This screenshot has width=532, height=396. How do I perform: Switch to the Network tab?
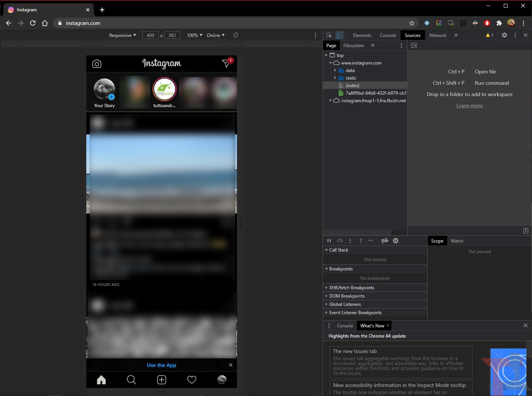click(437, 35)
